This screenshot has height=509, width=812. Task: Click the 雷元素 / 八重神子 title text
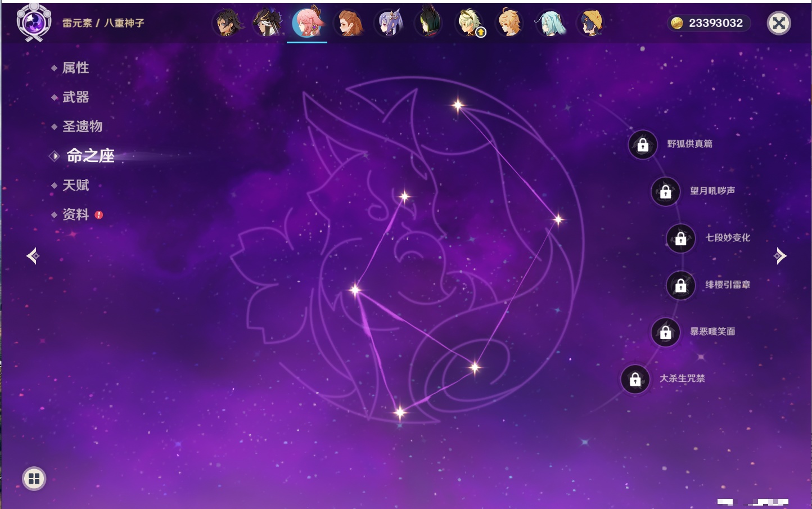pyautogui.click(x=103, y=23)
